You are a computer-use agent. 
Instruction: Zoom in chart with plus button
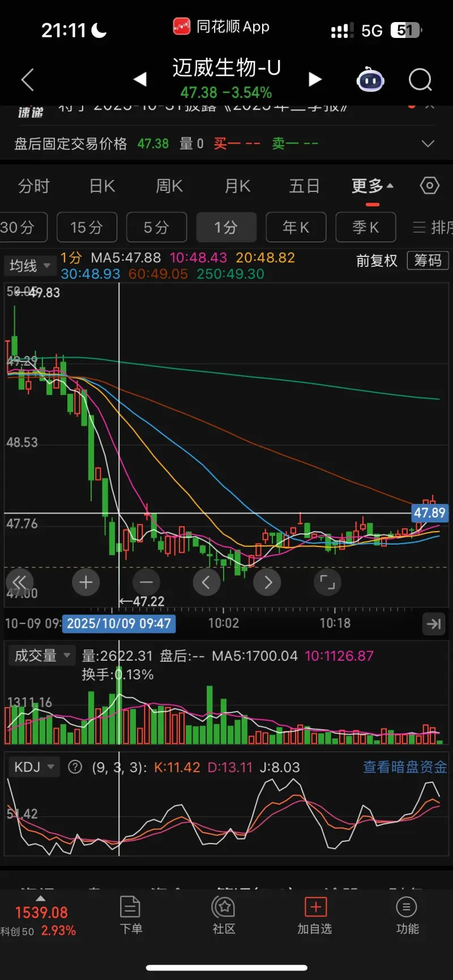86,582
